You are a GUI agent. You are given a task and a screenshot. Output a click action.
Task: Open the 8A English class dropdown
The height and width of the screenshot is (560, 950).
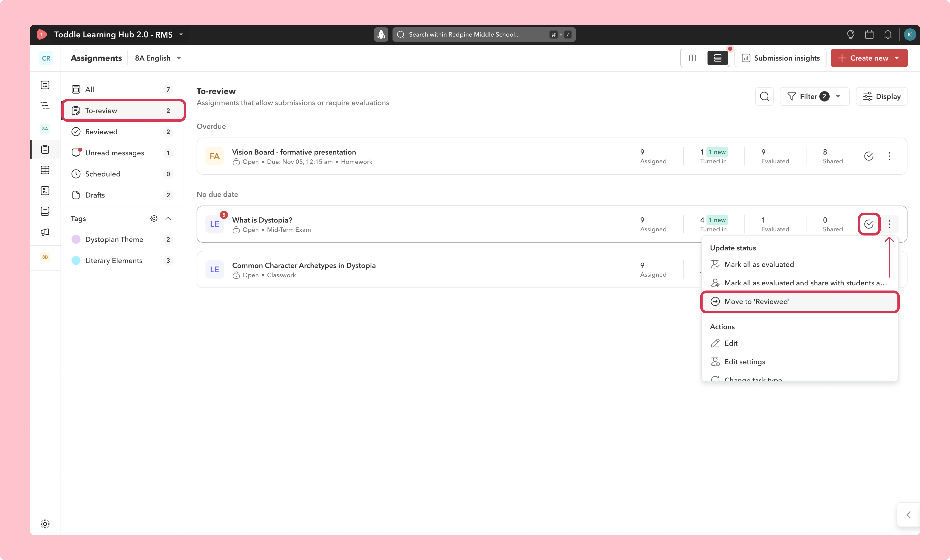click(x=158, y=58)
